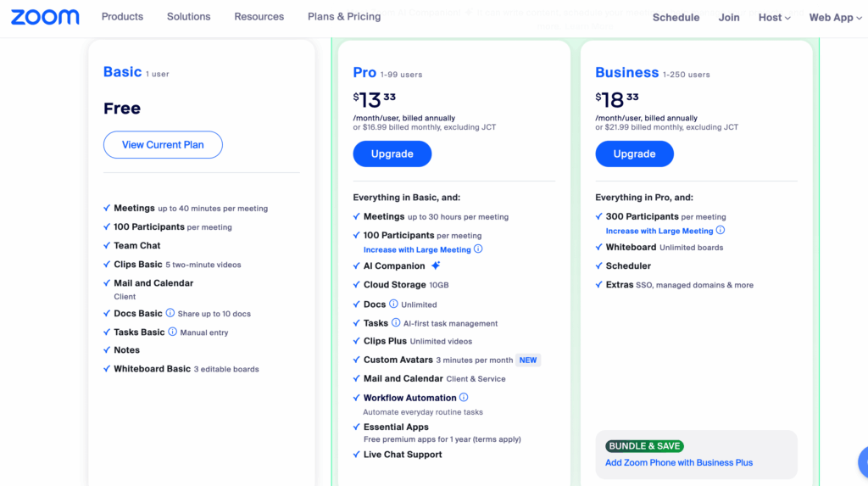Click info icon next to Workflow Automation
This screenshot has width=868, height=486.
[x=464, y=397]
